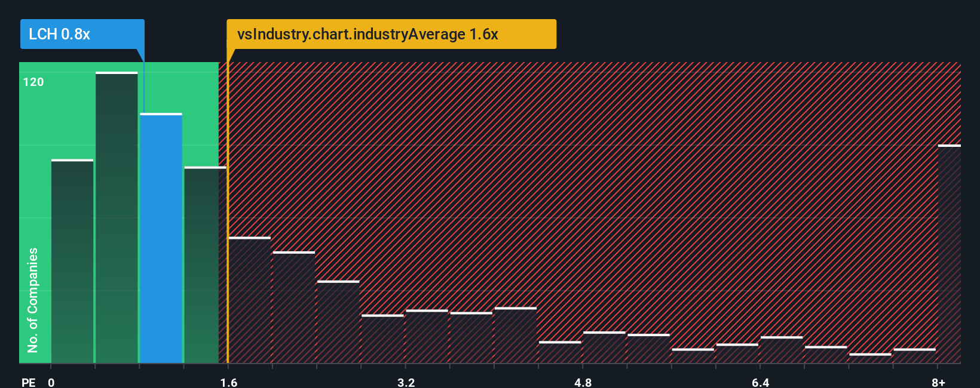Click the first histogram bar above PE 0
The image size is (980, 388).
coord(72,261)
